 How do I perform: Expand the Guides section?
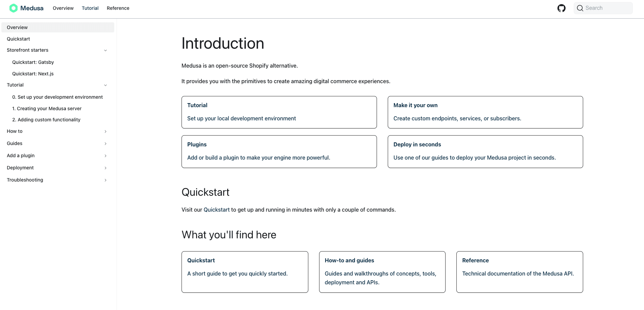(x=105, y=144)
